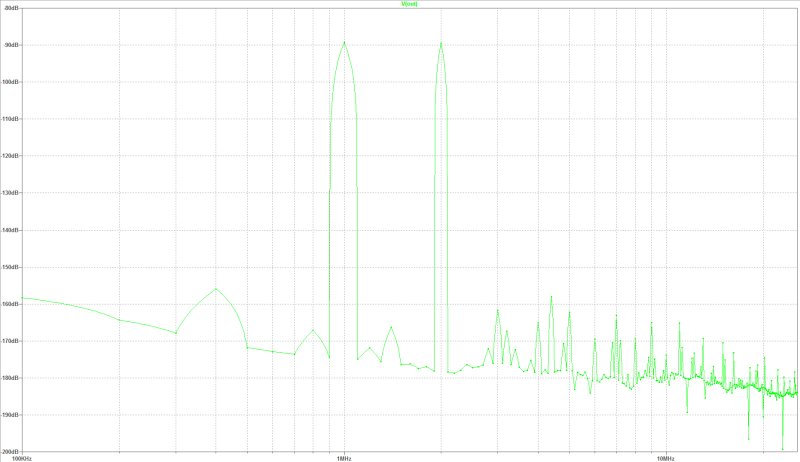Viewport: 800px width, 462px height.
Task: Click the -140dB axis label
Action: click(10, 230)
